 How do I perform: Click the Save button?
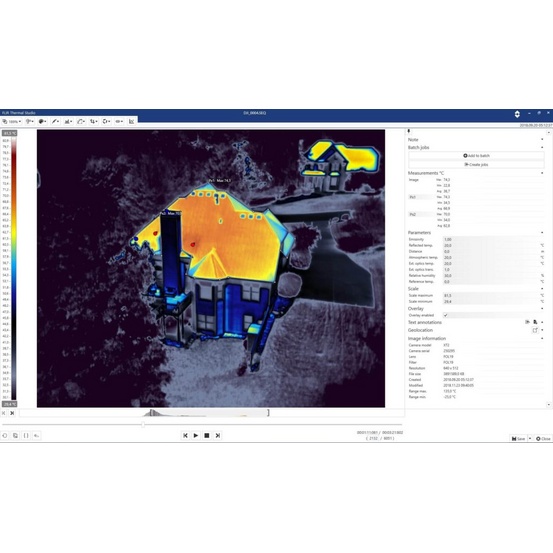[x=518, y=439]
